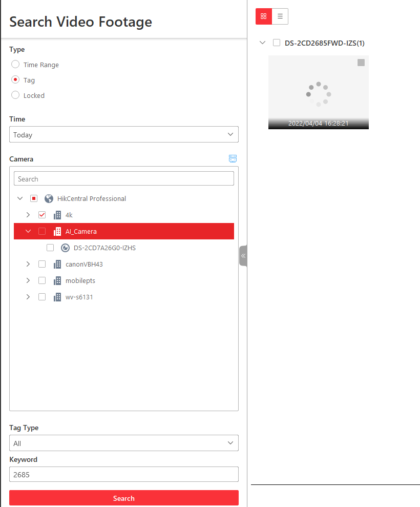
Task: Switch to thumbnail grid view
Action: (264, 16)
